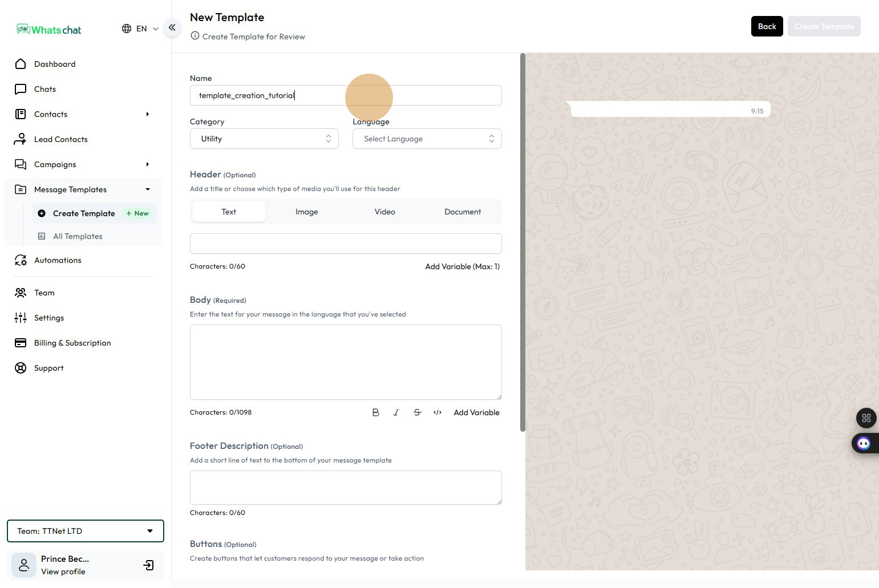Viewport: 879px width, 588px height.
Task: Insert code formatting in body
Action: coord(438,412)
